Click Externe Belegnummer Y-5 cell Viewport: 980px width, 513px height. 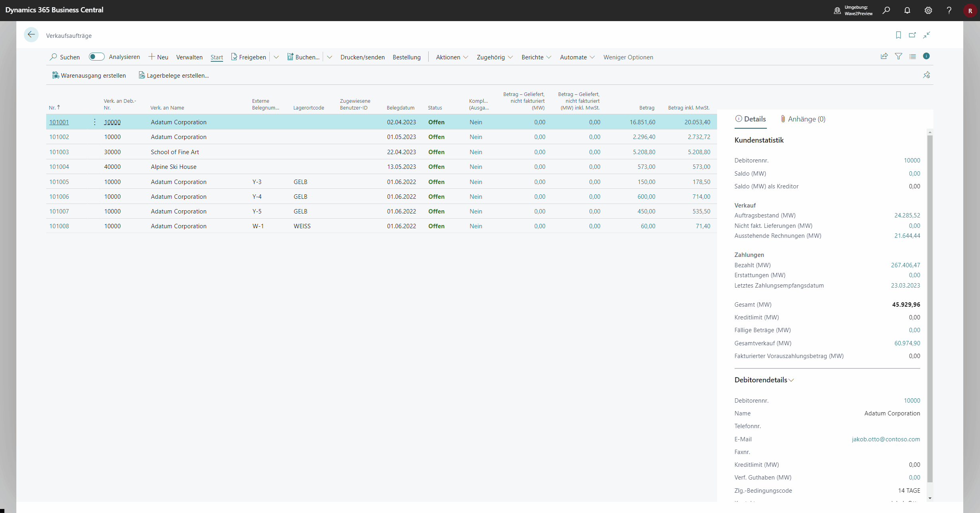pos(257,211)
